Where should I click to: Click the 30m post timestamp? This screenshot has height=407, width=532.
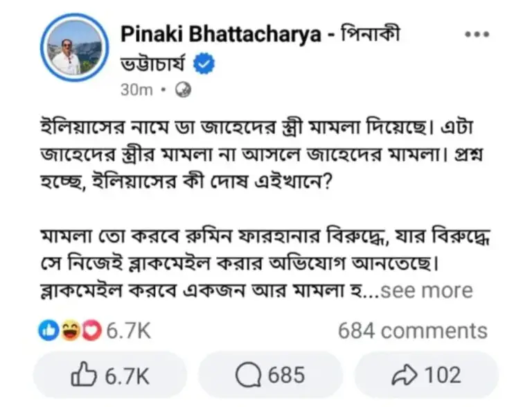[135, 89]
